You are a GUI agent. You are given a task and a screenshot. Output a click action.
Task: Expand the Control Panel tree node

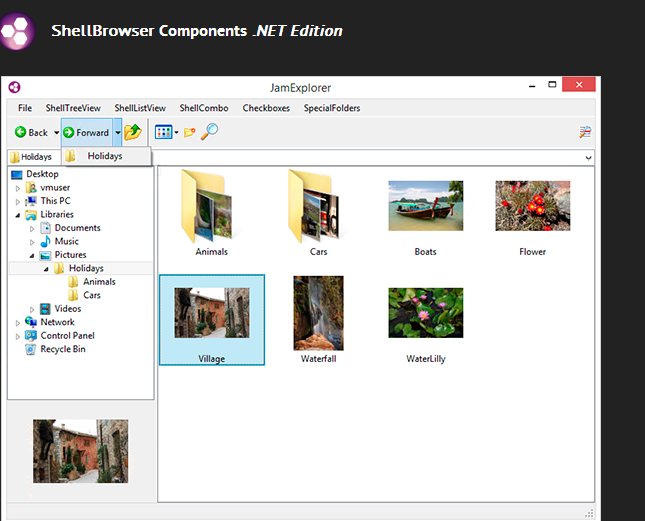[18, 336]
